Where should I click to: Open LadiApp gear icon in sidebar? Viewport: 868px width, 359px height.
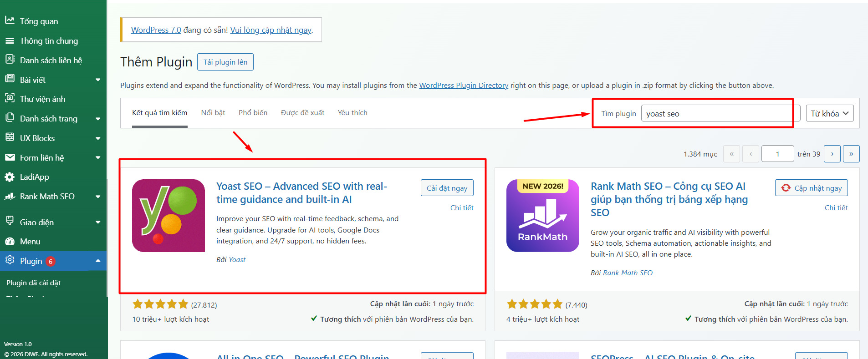(10, 177)
